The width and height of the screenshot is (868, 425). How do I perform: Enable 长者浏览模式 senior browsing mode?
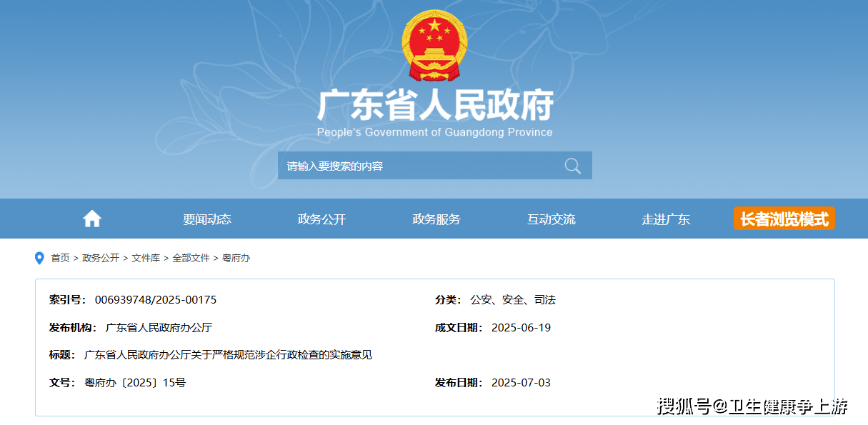click(784, 219)
